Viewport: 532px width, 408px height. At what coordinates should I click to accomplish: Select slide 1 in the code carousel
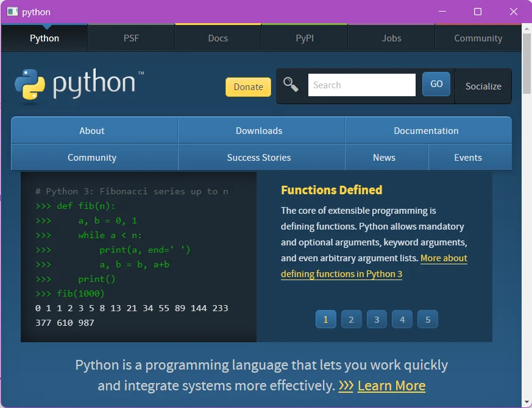(x=325, y=319)
